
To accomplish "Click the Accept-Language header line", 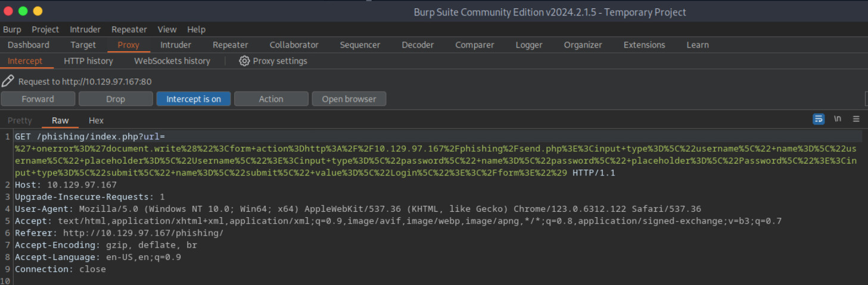I will point(98,257).
